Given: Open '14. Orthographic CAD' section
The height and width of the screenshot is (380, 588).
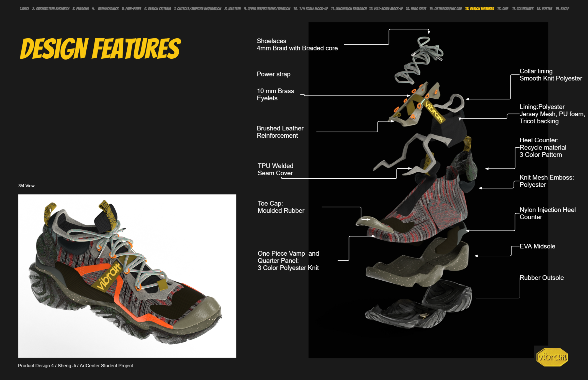Looking at the screenshot, I should point(446,9).
